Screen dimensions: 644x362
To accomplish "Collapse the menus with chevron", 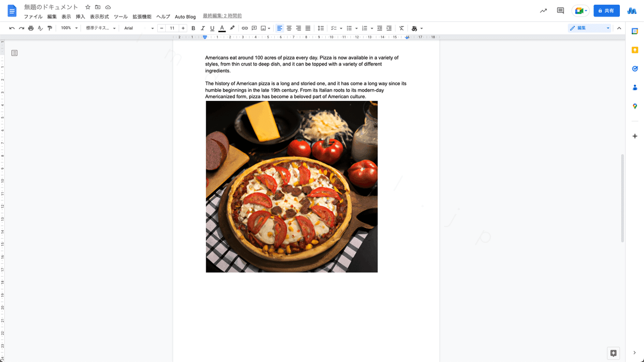I will [619, 28].
